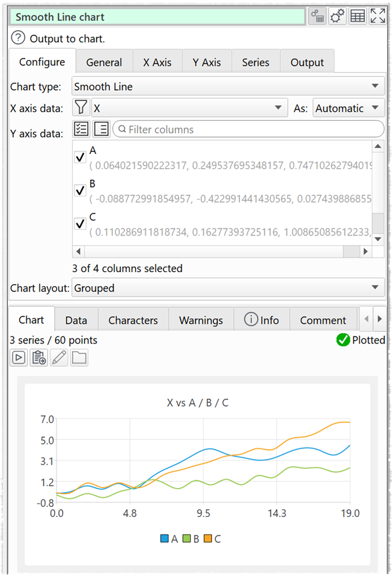Switch to the Y Axis tab
This screenshot has height=577, width=392.
[206, 62]
